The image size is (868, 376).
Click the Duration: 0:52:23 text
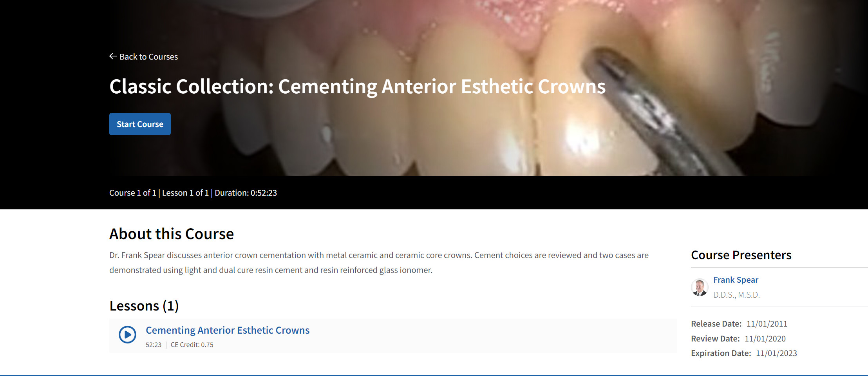pos(246,193)
